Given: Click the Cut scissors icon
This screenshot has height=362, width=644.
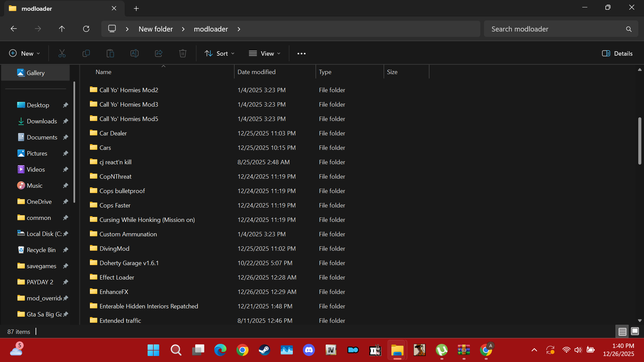Looking at the screenshot, I should [x=62, y=53].
